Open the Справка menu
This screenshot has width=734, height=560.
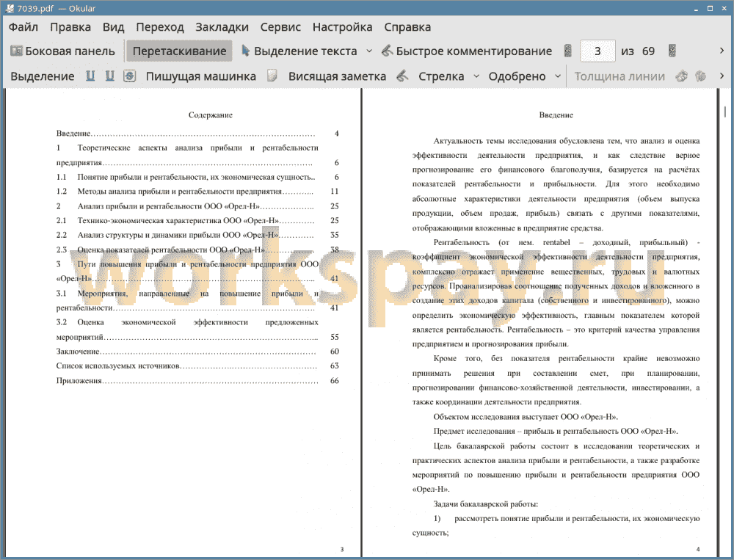(x=407, y=27)
